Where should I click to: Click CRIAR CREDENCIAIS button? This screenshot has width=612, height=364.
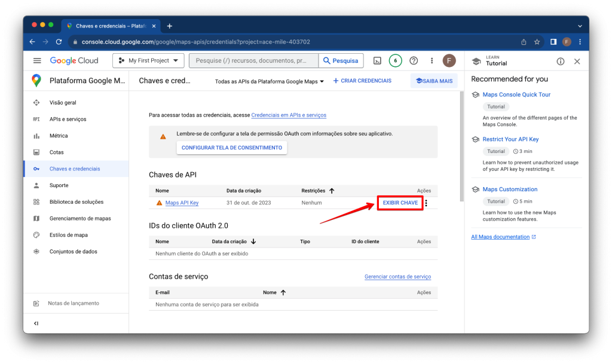[x=362, y=81]
